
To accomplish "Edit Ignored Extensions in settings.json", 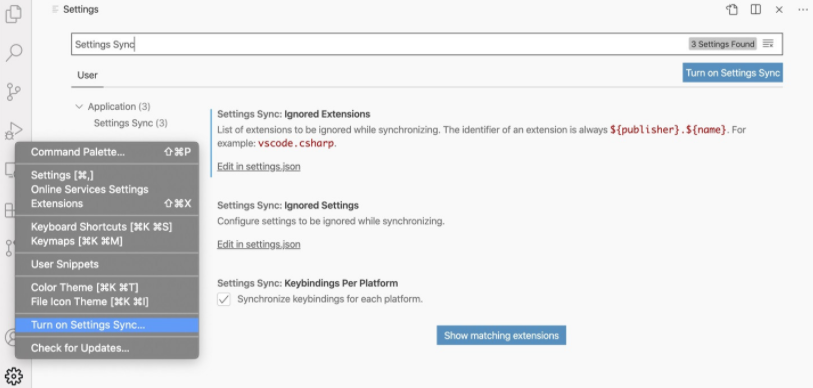I will pyautogui.click(x=258, y=167).
